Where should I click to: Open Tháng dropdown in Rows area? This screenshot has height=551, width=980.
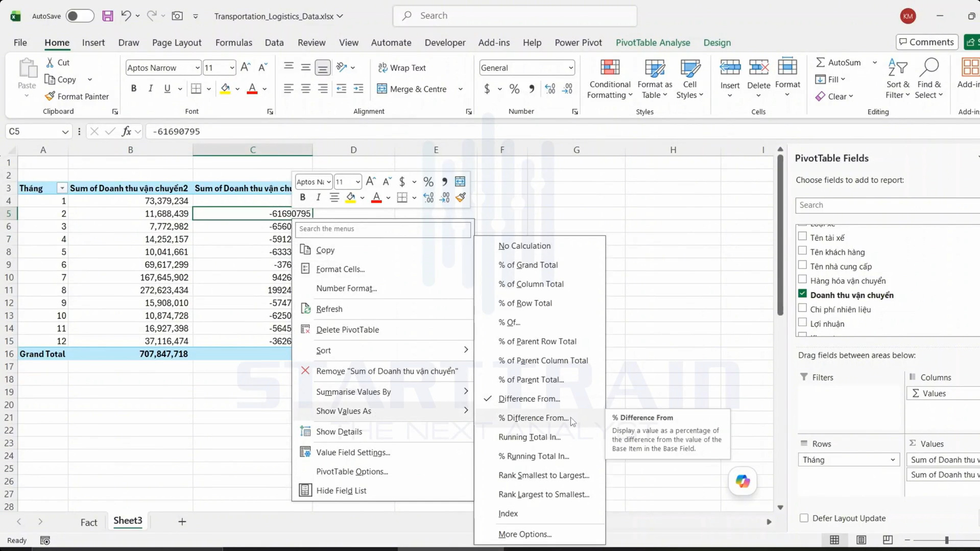click(892, 460)
